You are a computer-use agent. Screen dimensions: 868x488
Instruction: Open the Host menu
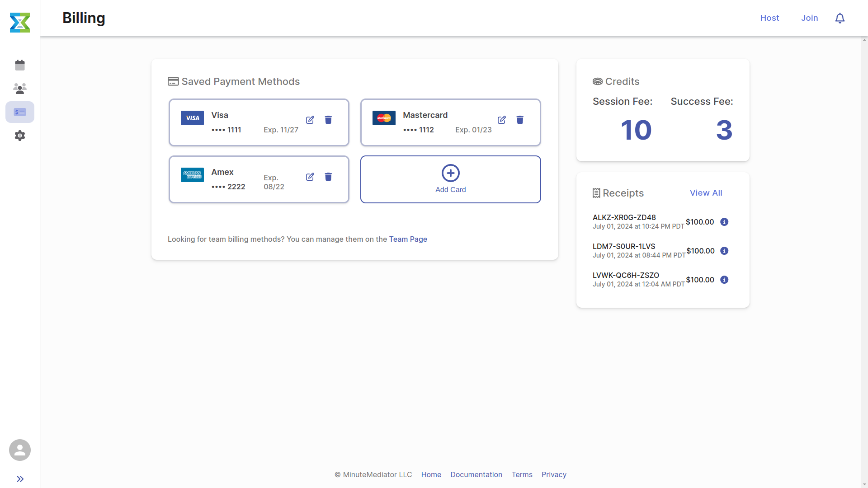click(x=769, y=18)
